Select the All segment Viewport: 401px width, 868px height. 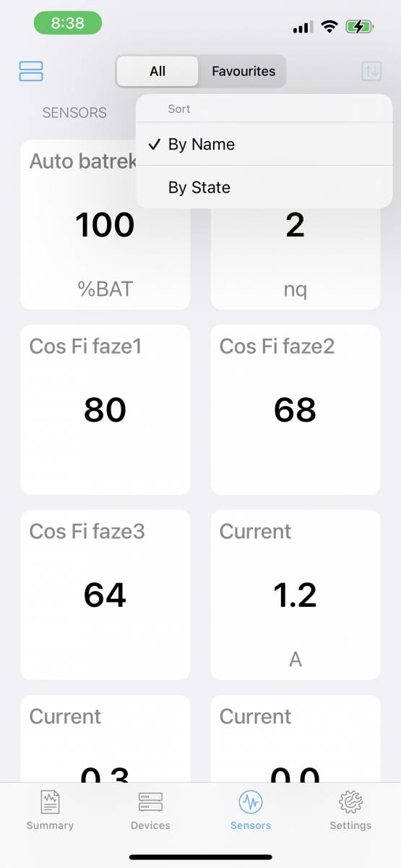coord(158,71)
